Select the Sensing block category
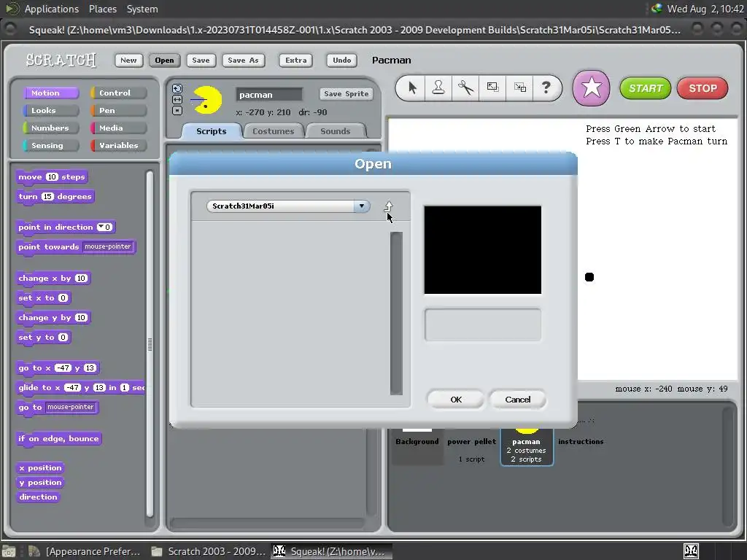Image resolution: width=747 pixels, height=560 pixels. [50, 146]
